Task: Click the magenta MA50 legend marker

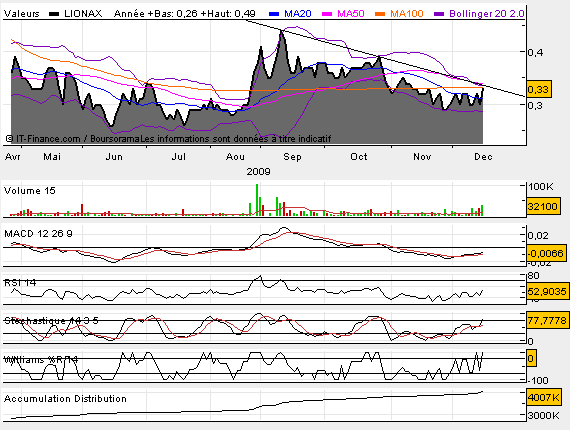Action: [x=327, y=14]
